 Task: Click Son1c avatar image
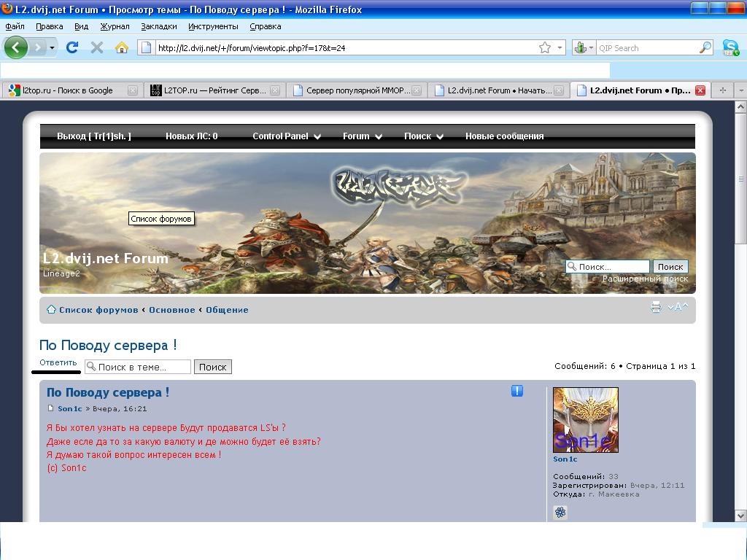(586, 419)
